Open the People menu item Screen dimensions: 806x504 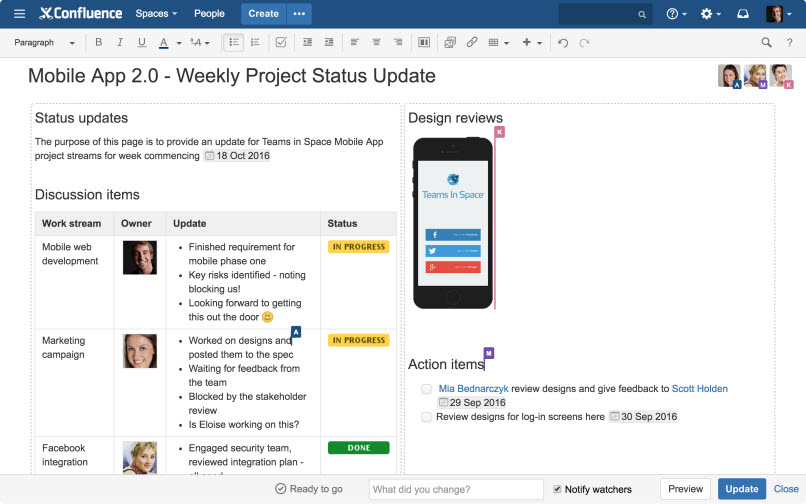point(209,14)
